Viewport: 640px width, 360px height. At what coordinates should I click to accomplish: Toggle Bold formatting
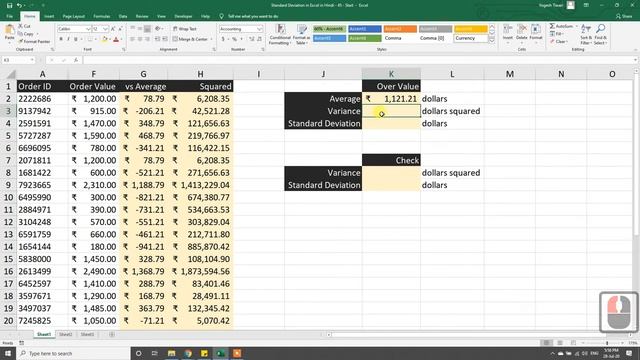tap(61, 39)
